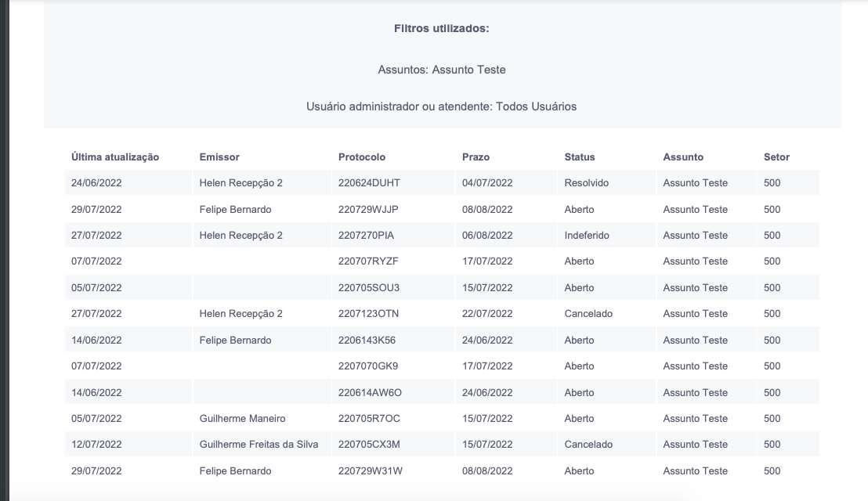Select protocol 220705SOU3 entry
Image resolution: width=868 pixels, height=501 pixels.
click(369, 287)
